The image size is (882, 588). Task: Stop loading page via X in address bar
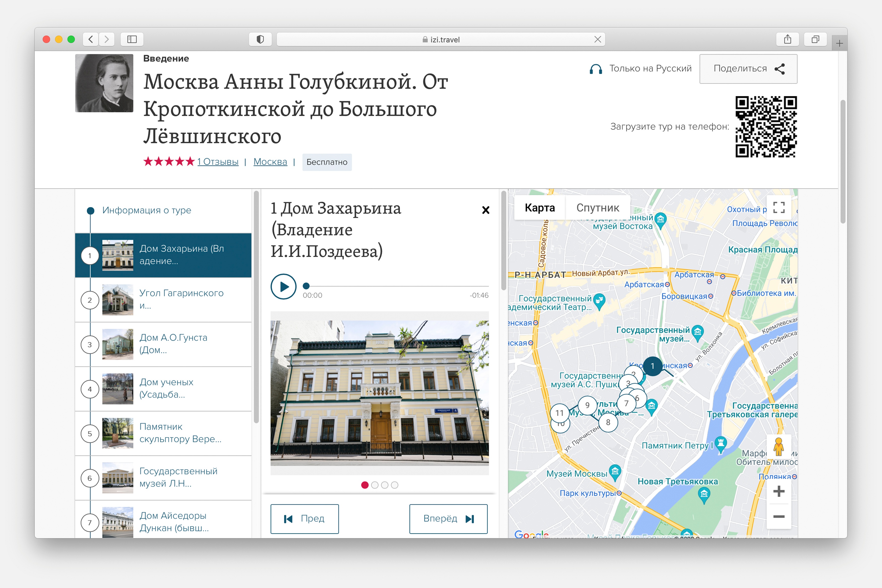tap(598, 39)
